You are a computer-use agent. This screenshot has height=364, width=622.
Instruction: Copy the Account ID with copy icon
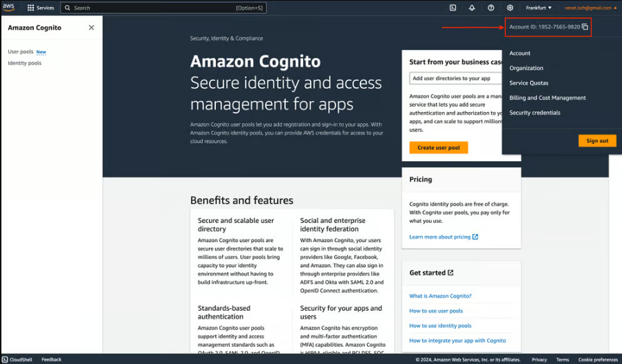[585, 27]
